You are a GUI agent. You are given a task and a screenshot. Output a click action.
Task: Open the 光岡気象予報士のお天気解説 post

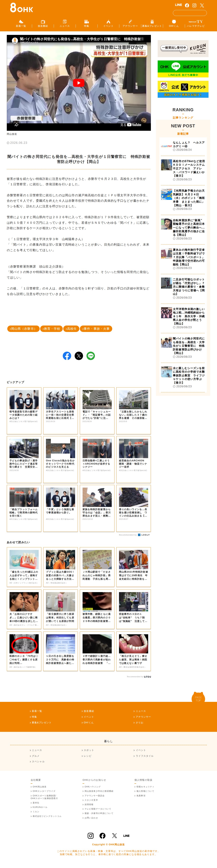183,200
